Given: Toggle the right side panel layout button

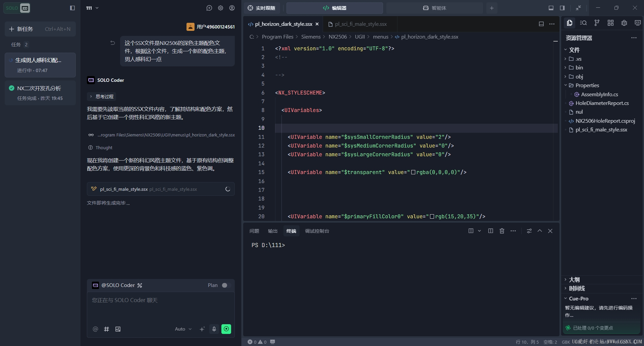Looking at the screenshot, I should pos(562,8).
